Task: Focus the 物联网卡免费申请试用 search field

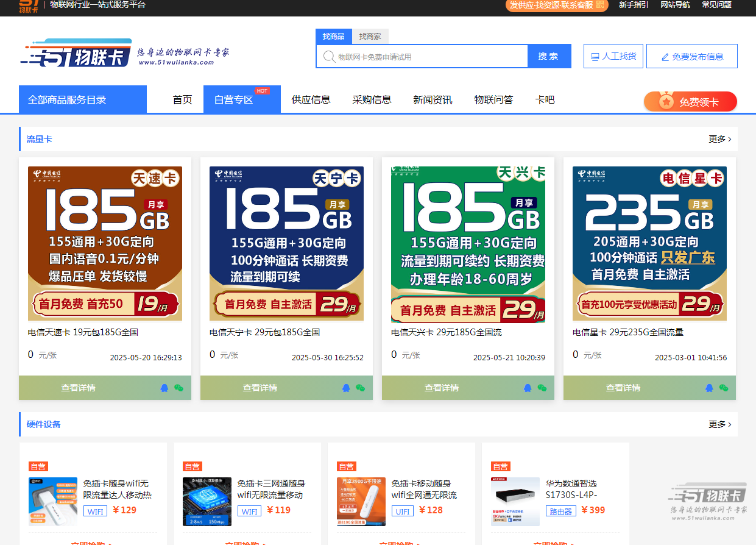Action: tap(422, 57)
